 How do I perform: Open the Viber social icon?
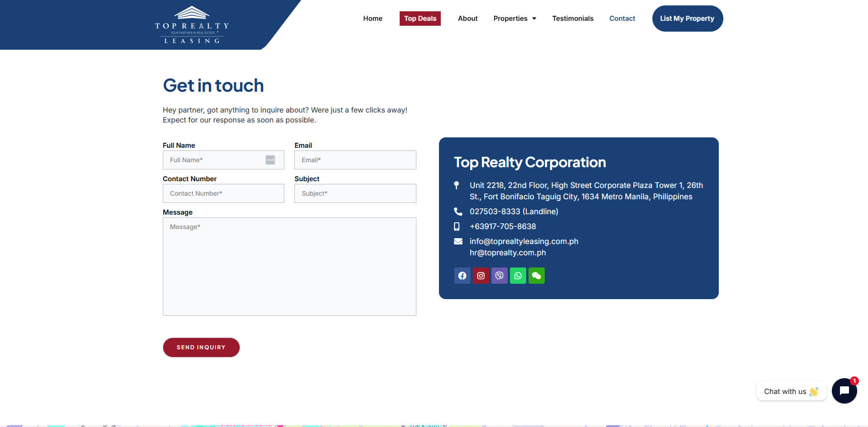[x=499, y=276]
